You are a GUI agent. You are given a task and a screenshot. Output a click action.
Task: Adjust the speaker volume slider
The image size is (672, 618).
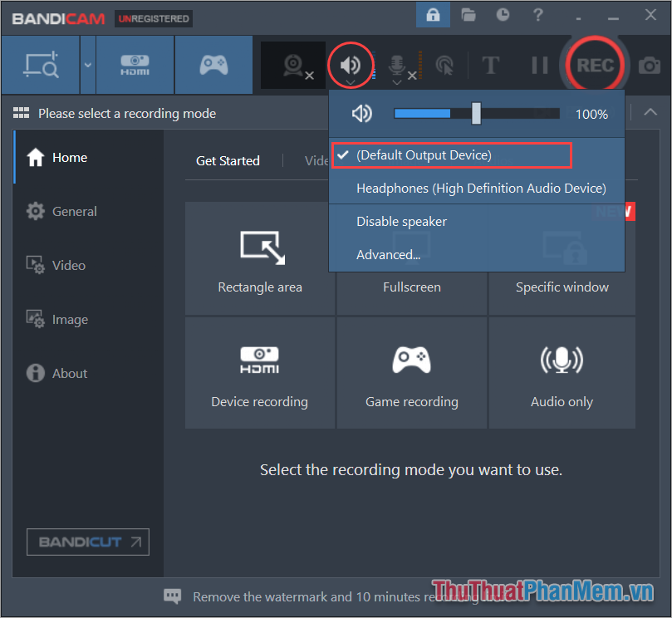[x=475, y=113]
